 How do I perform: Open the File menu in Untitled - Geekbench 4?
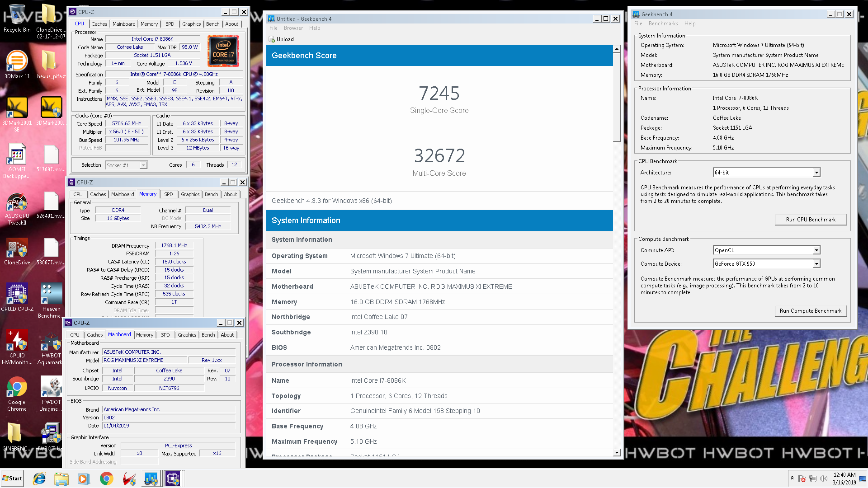[x=274, y=28]
